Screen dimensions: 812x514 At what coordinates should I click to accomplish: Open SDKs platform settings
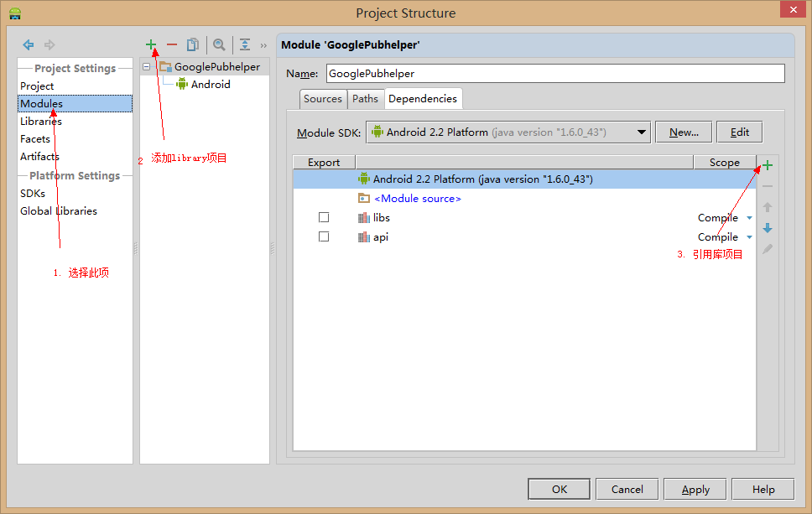(x=33, y=193)
